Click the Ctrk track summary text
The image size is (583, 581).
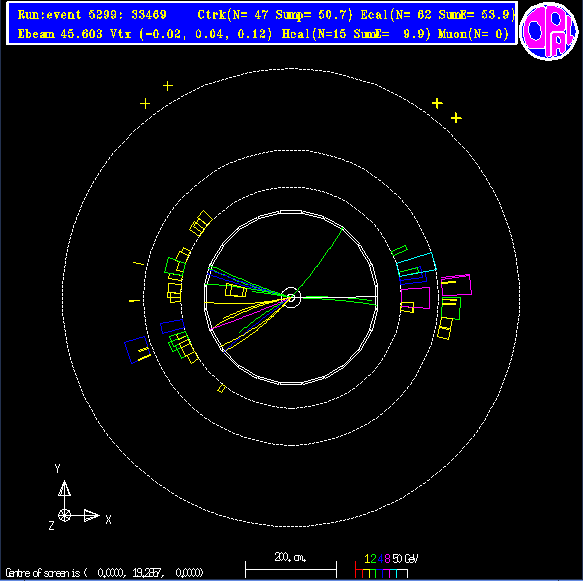click(x=275, y=15)
